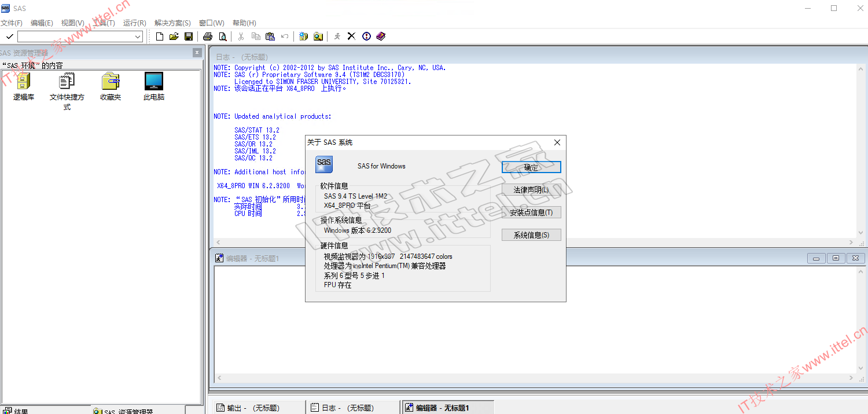Open the 文件(F) menu
The image size is (868, 414).
click(11, 23)
